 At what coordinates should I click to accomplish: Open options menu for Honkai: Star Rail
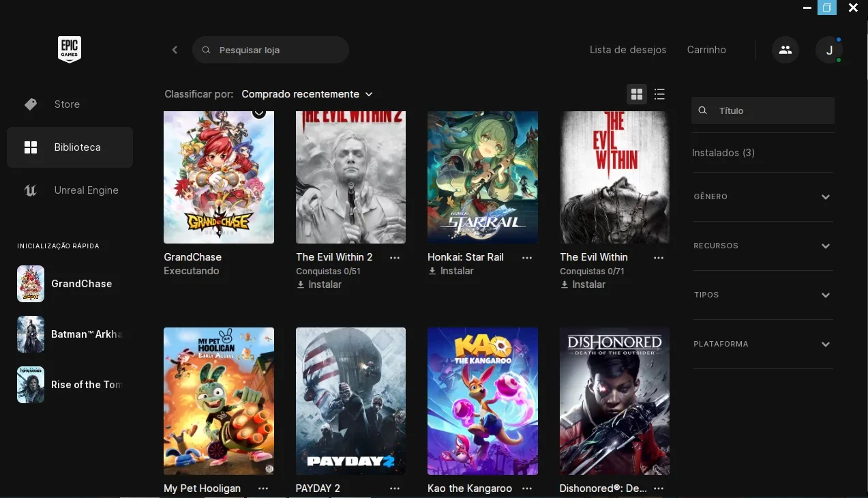[527, 258]
